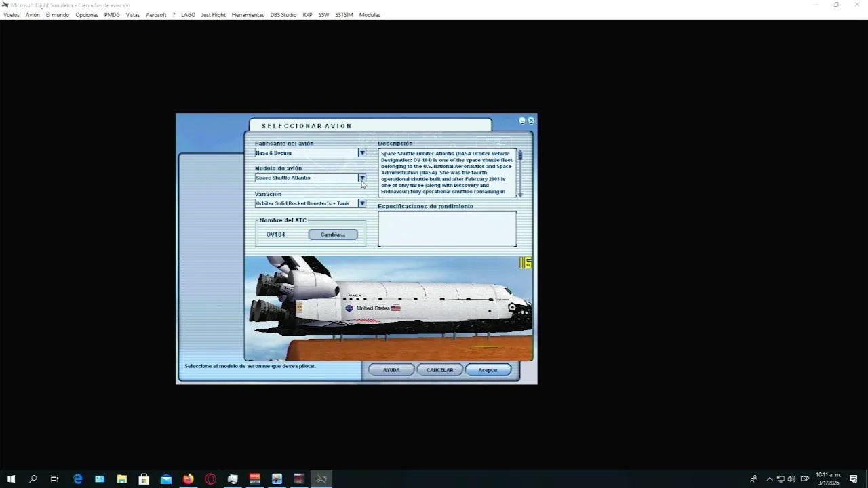Click the Nasa & Boeing manufacturer field
868x488 pixels.
307,153
